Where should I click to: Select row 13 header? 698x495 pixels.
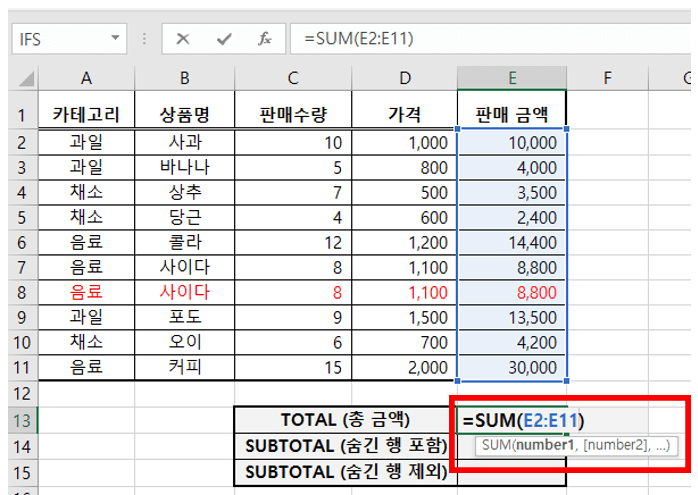pyautogui.click(x=22, y=420)
